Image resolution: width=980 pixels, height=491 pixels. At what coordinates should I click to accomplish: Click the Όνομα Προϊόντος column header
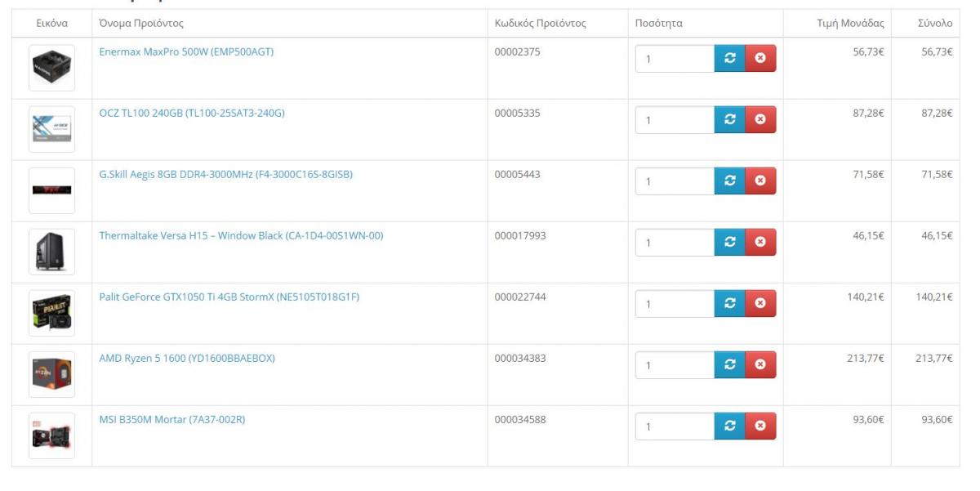[x=141, y=23]
